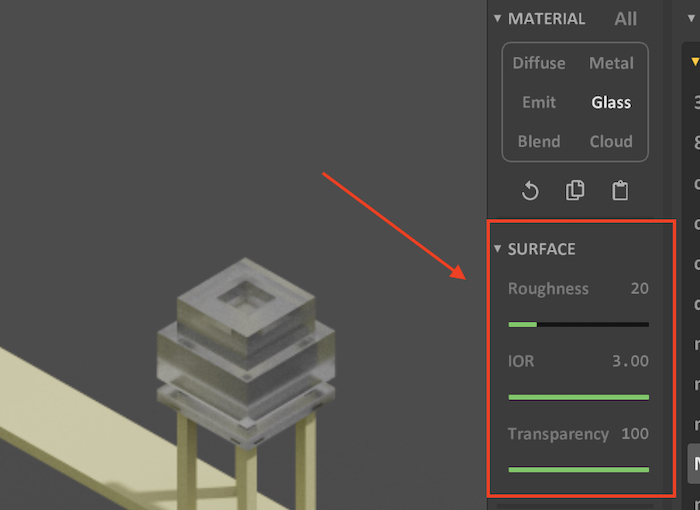Select the Metal material type
Screen dimensions: 700x510
pos(611,63)
